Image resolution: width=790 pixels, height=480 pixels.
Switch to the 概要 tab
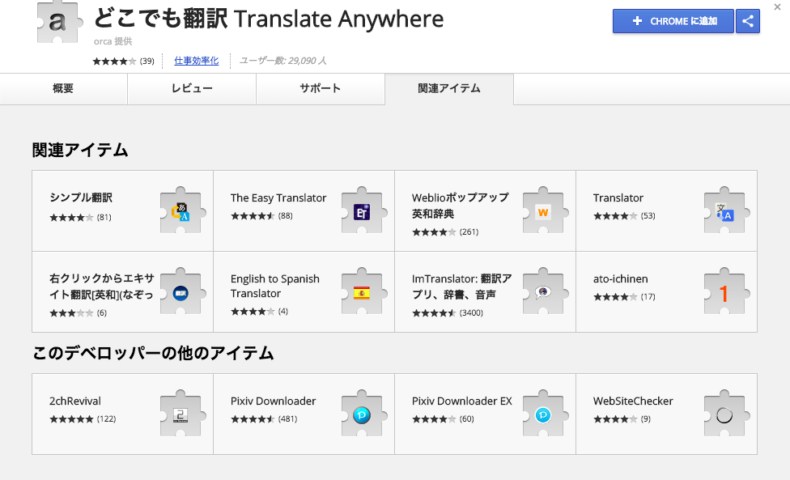click(x=63, y=89)
